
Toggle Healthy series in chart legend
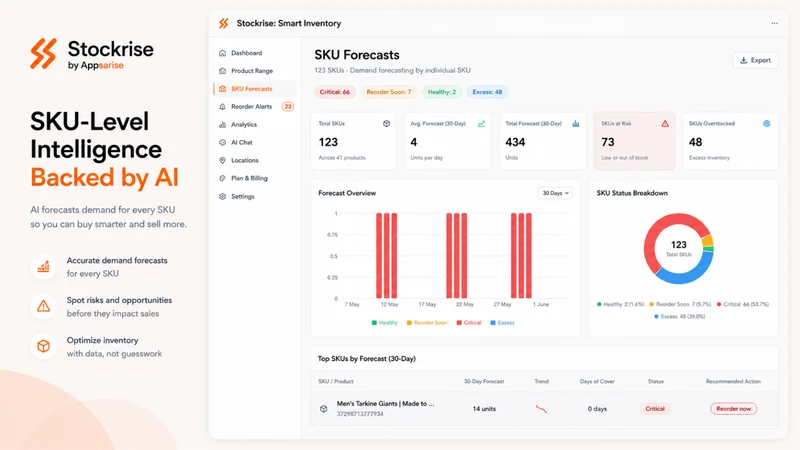coord(385,322)
